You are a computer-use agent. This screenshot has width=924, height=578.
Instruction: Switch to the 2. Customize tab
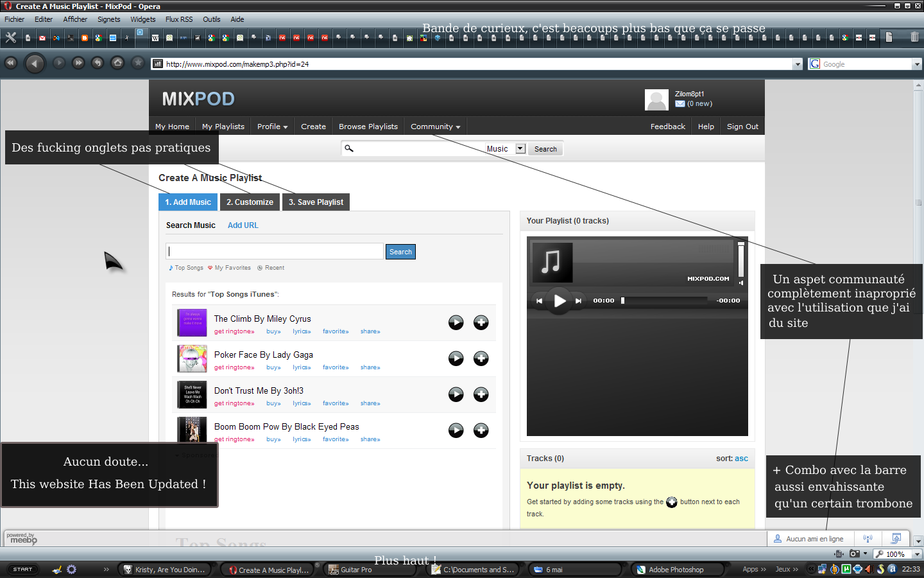250,202
